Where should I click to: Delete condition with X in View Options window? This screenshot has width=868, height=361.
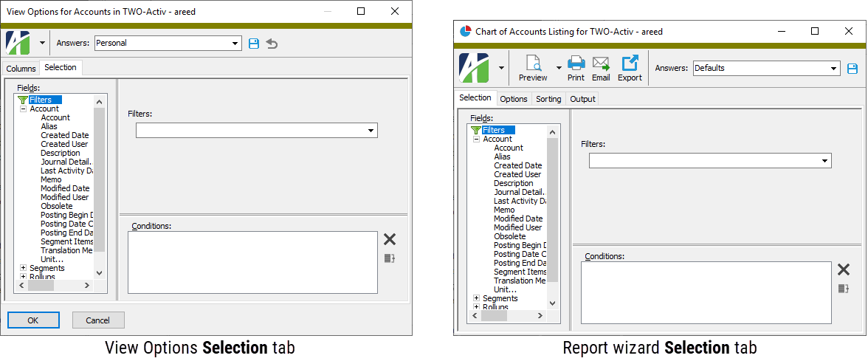tap(390, 239)
